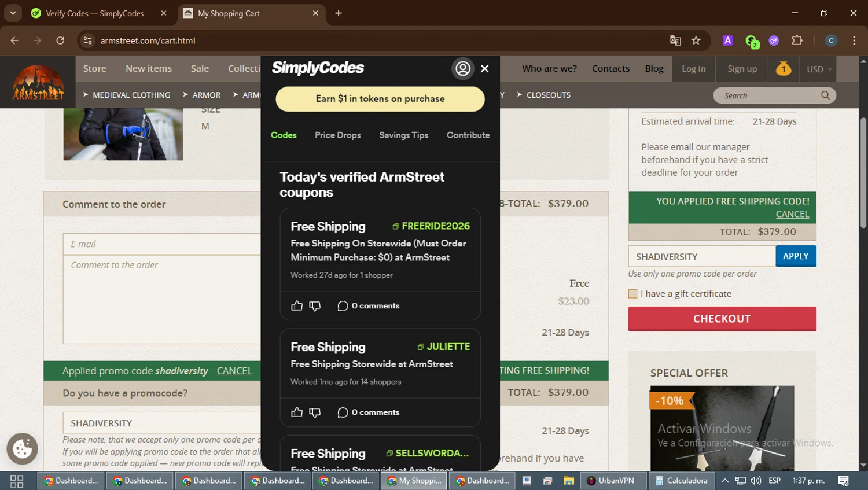This screenshot has width=868, height=490.
Task: Open the SimplyCodes extension icon in toolbar
Action: (x=752, y=41)
